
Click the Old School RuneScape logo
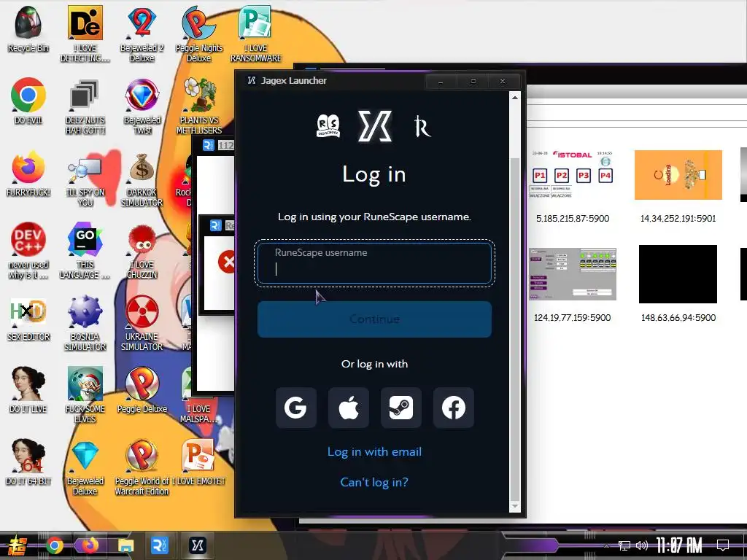[328, 125]
